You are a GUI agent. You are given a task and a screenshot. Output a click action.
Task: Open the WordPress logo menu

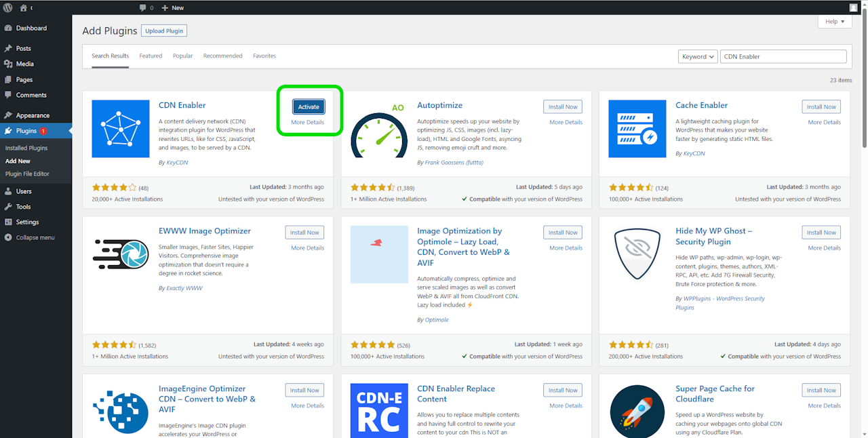point(8,7)
